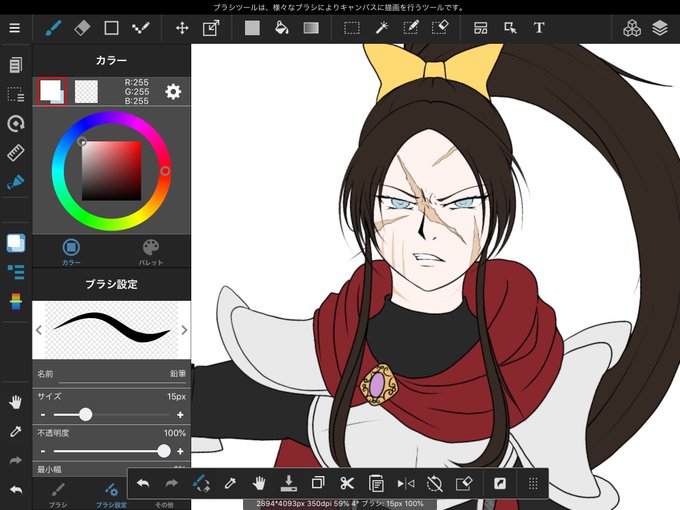Click the undo arrow in left sidebar
Image resolution: width=680 pixels, height=510 pixels.
pos(16,490)
